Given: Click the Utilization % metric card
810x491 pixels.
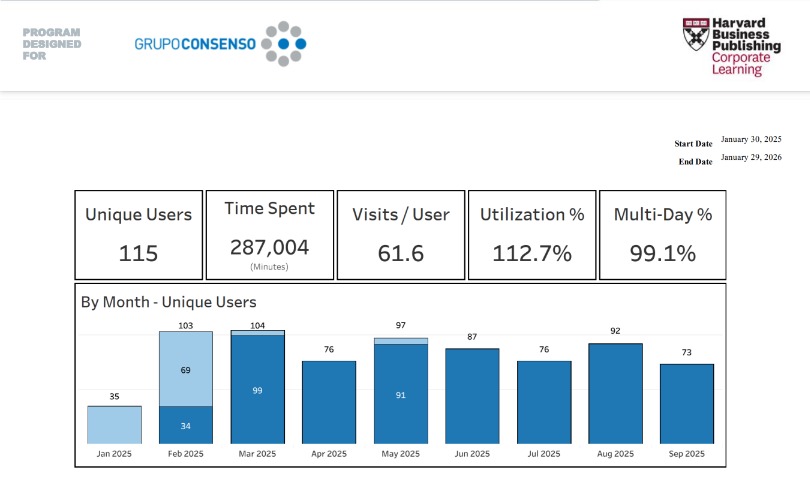Looking at the screenshot, I should point(532,235).
